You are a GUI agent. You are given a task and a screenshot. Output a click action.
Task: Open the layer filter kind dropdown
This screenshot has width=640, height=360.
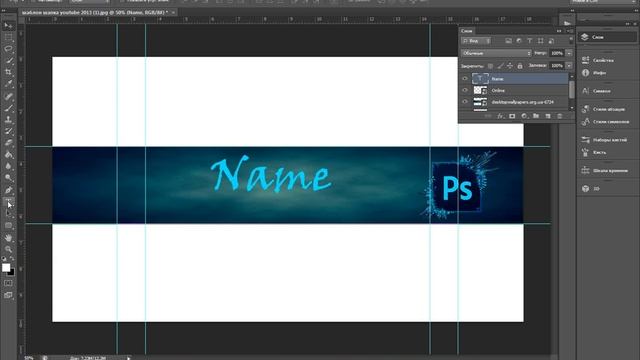click(476, 41)
